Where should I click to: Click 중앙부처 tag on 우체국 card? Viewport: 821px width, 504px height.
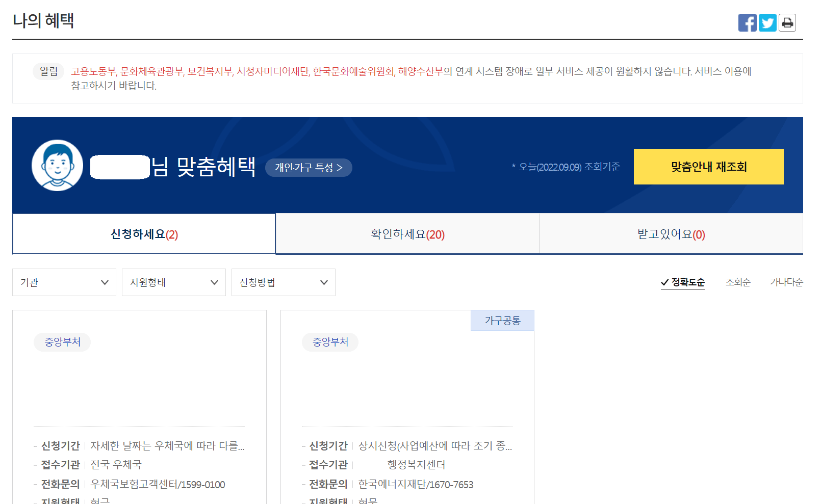click(x=62, y=342)
